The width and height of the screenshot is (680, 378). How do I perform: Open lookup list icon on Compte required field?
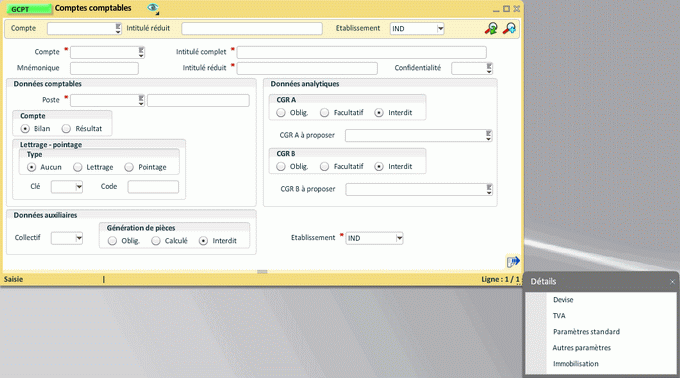click(x=141, y=52)
